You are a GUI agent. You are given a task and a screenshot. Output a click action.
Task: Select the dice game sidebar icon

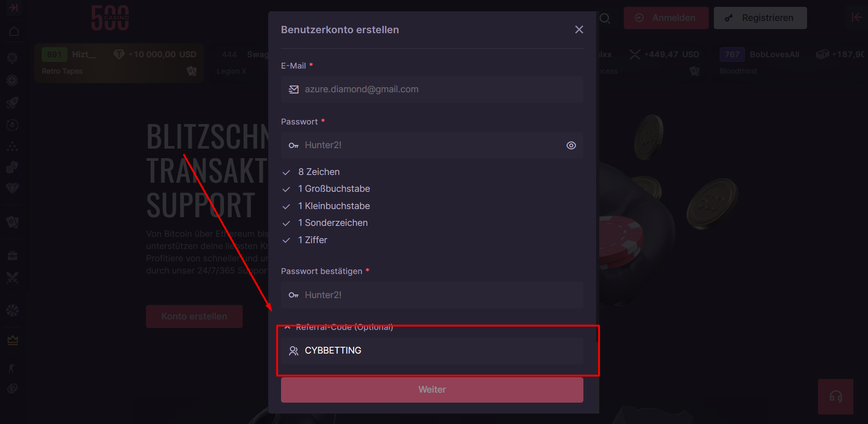click(x=12, y=167)
